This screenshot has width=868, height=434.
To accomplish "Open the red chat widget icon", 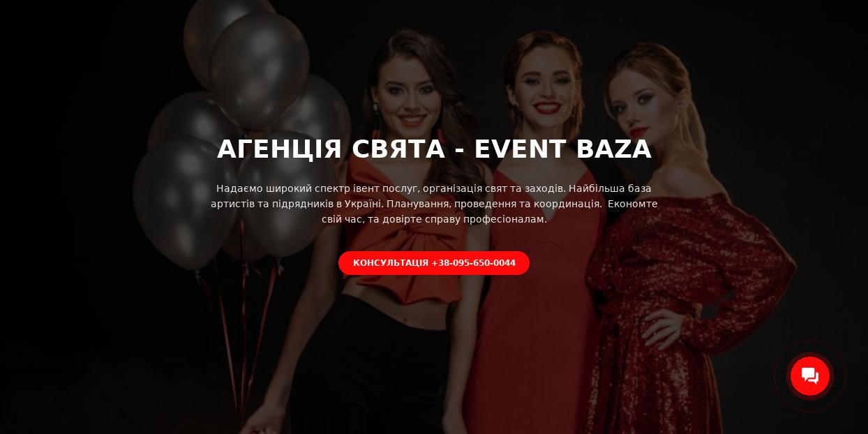I will coord(810,376).
